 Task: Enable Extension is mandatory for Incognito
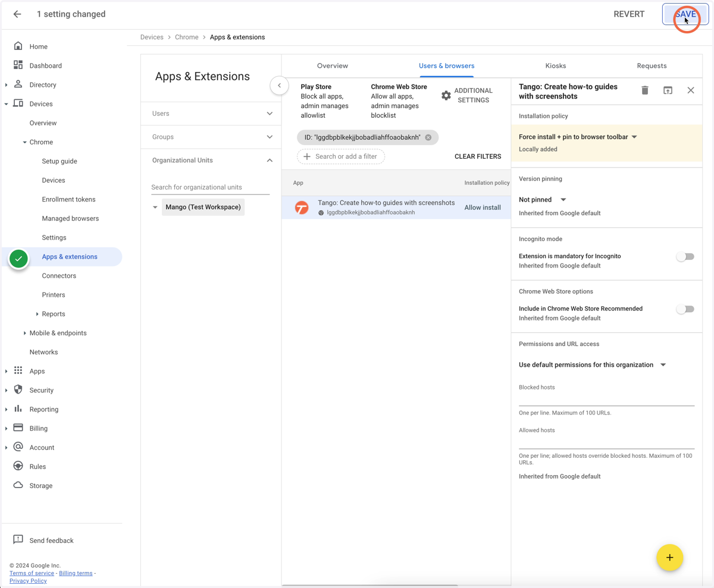(x=685, y=257)
